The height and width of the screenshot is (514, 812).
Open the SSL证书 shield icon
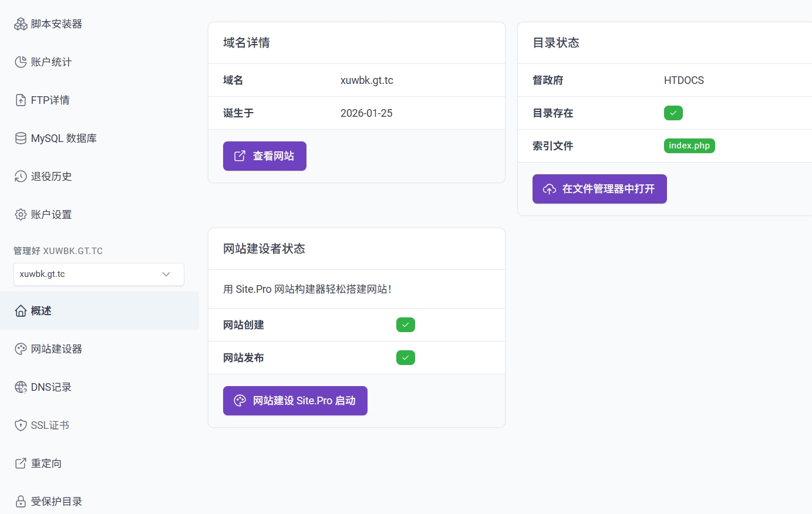tap(21, 425)
